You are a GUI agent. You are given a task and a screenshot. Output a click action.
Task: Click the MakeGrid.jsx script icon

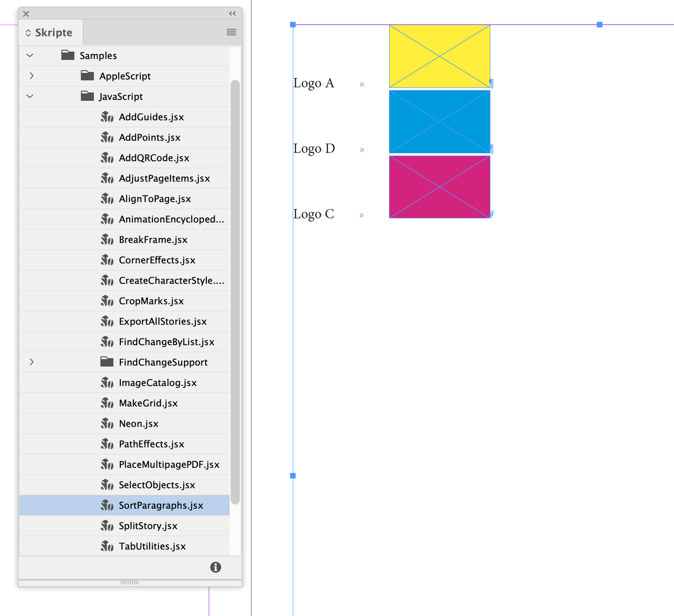click(x=107, y=403)
